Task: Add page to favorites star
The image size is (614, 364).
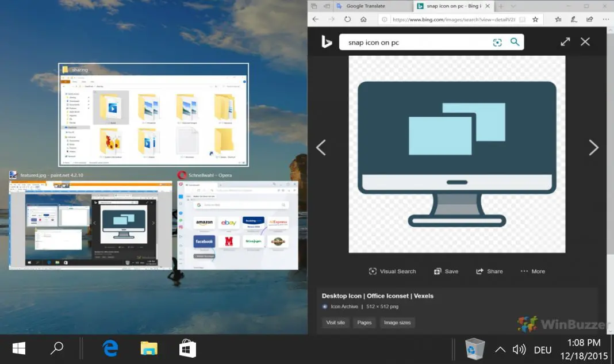Action: pyautogui.click(x=535, y=19)
